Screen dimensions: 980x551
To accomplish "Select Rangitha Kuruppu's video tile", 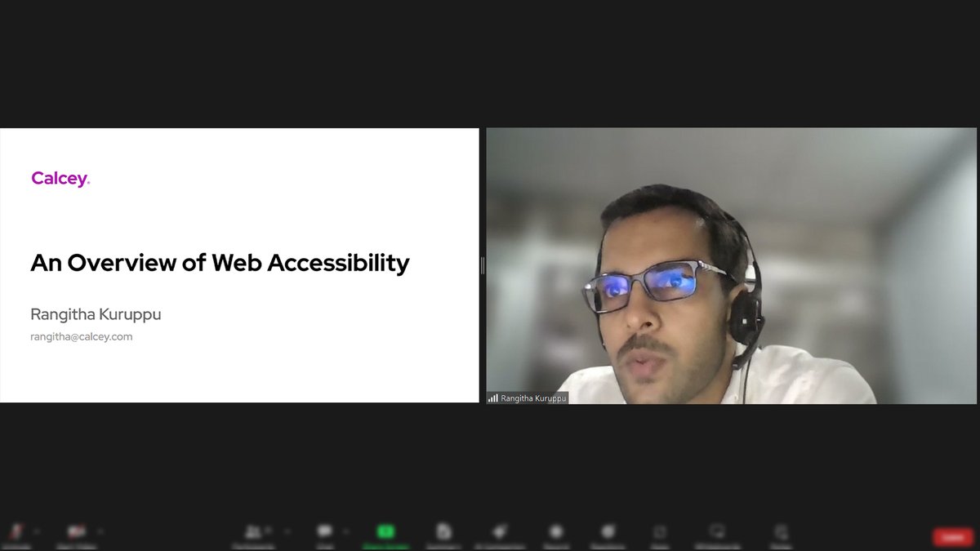I will [x=731, y=265].
